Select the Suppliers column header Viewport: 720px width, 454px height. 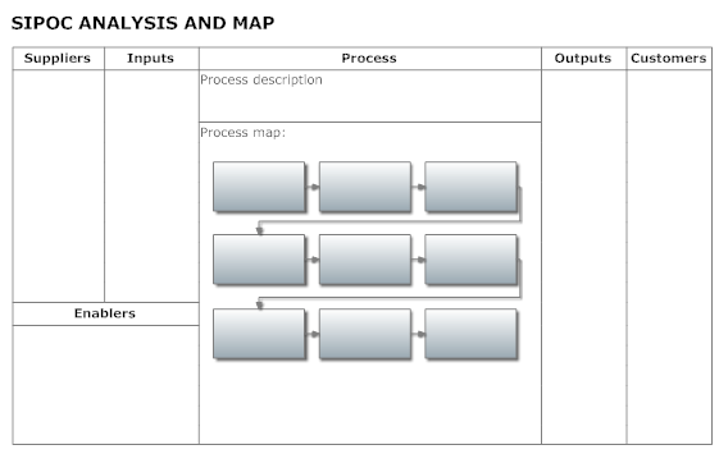coord(57,58)
